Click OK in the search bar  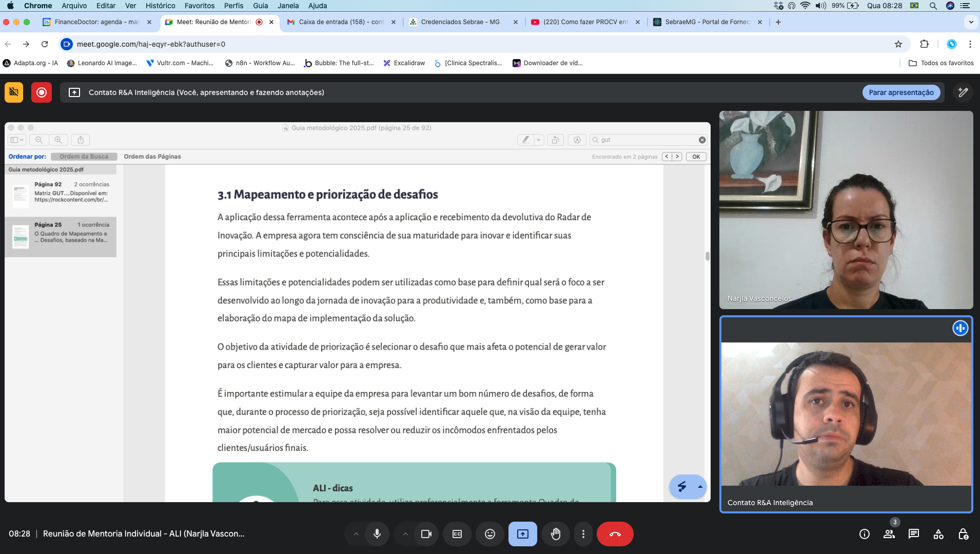pos(696,157)
